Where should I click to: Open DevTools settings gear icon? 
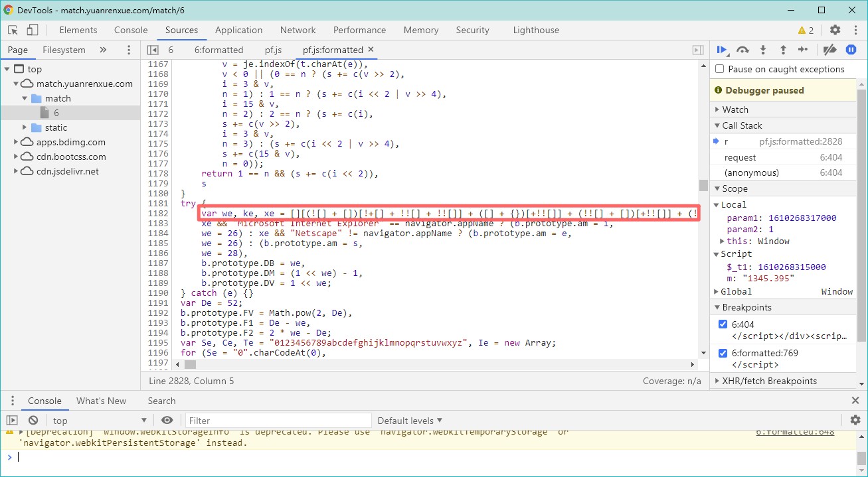[835, 30]
